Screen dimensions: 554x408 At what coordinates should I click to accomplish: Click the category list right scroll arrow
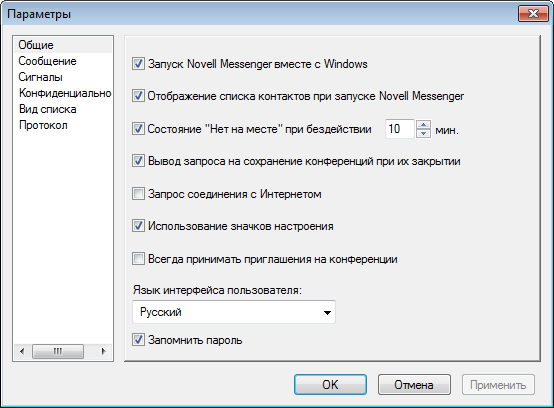(103, 351)
